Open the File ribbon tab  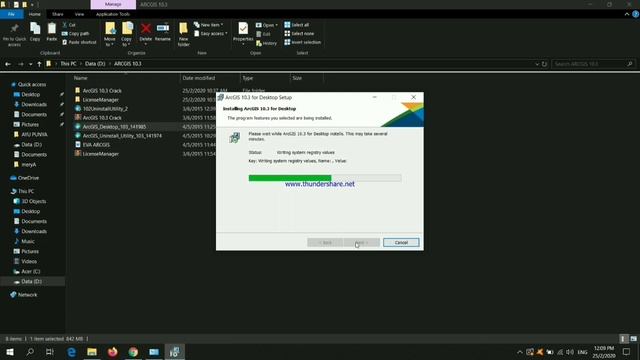coord(11,14)
